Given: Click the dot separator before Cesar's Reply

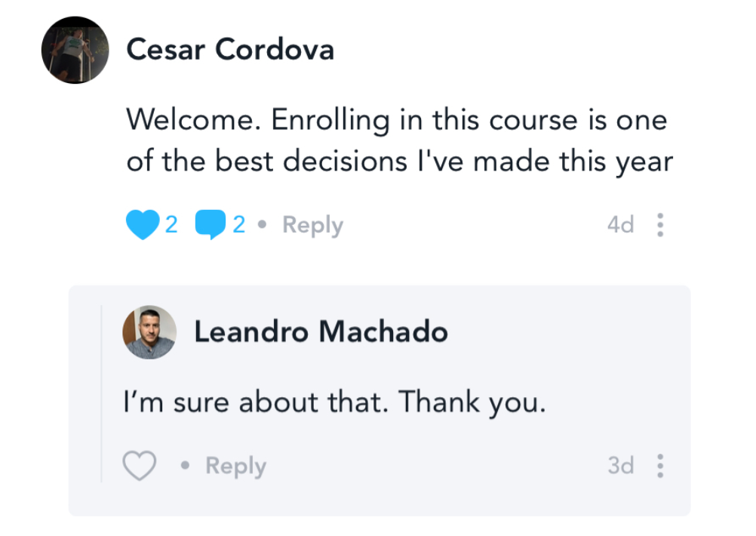Looking at the screenshot, I should click(263, 225).
